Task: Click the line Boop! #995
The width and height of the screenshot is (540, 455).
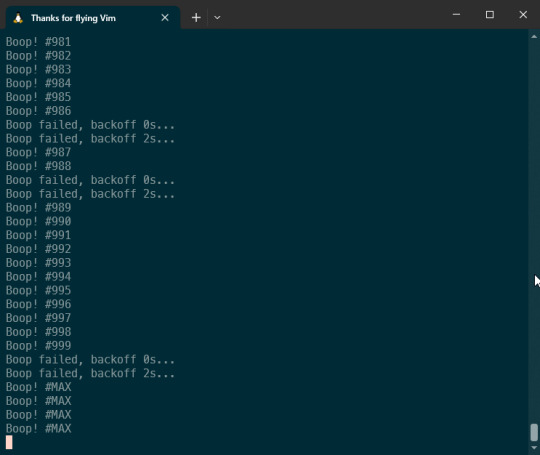Action: (39, 290)
